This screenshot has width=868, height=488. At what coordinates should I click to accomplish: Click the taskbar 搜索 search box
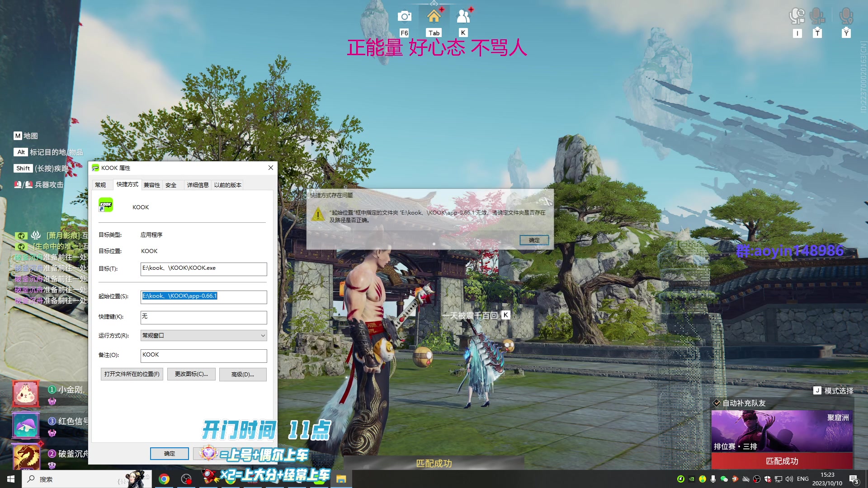pos(86,479)
